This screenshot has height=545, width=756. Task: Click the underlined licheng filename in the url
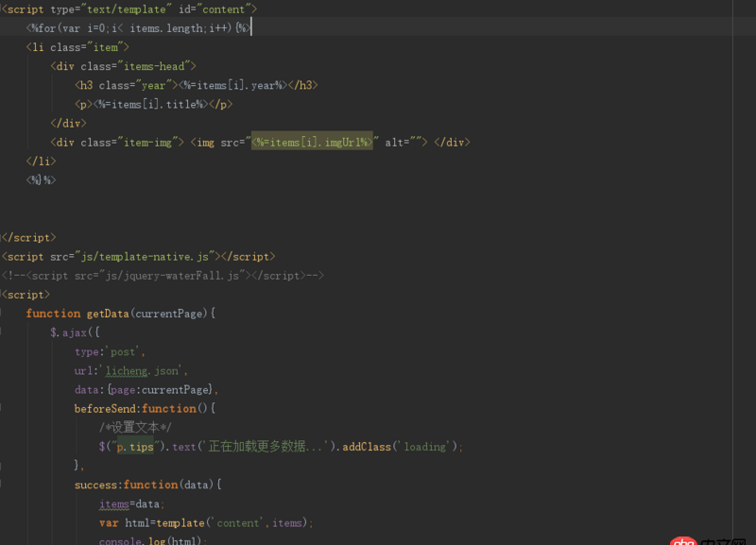click(x=126, y=370)
